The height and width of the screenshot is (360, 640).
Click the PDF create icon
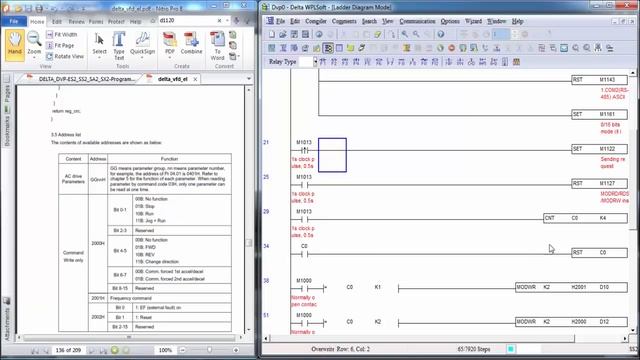click(170, 43)
